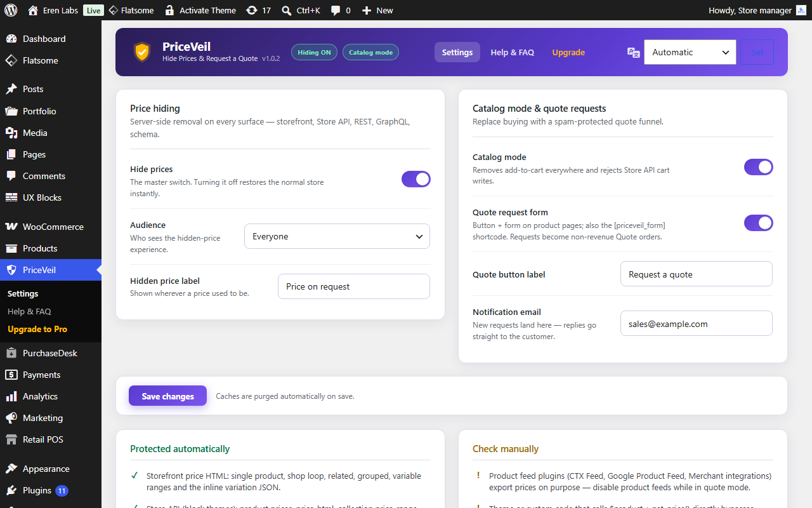Toggle the Quote request form switch
Image resolution: width=812 pixels, height=508 pixels.
[x=759, y=223]
